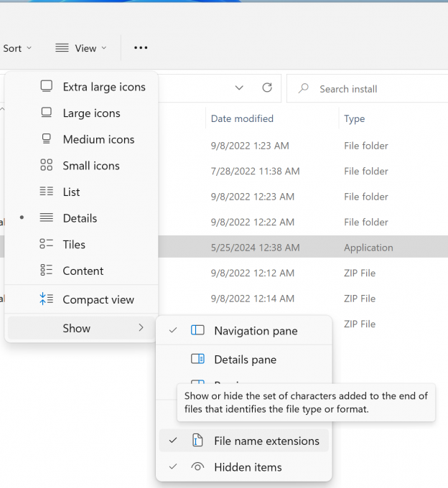Screen dimensions: 448x488
Task: Click the Hidden items eye icon
Action: pos(197,466)
